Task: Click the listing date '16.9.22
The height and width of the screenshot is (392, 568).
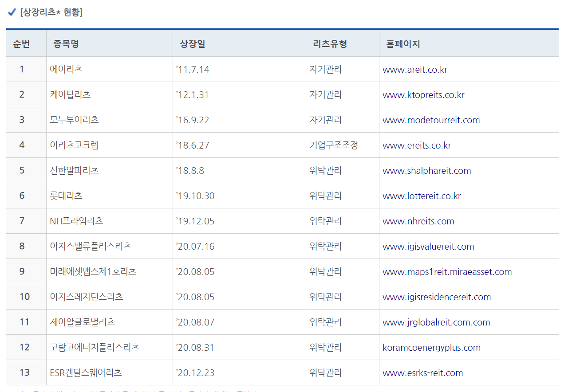Action: tap(193, 120)
